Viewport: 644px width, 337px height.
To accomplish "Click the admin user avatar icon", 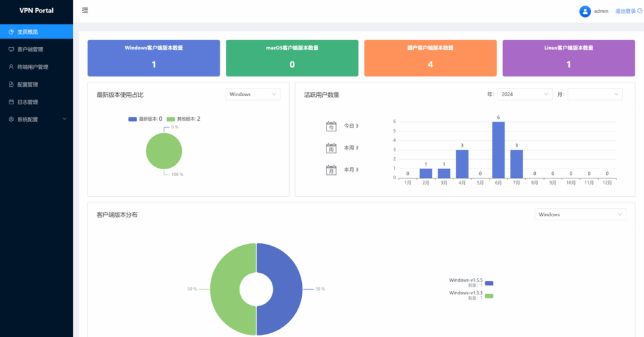I will point(585,11).
